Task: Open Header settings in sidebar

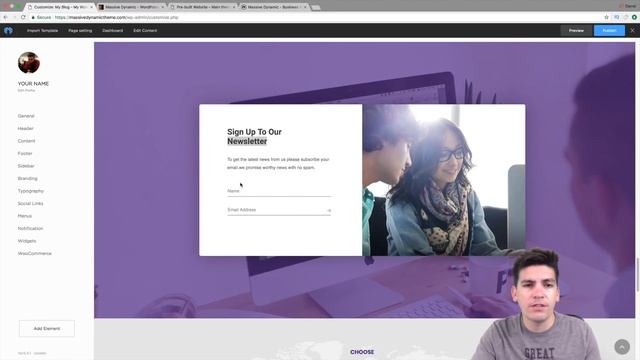Action: [25, 129]
